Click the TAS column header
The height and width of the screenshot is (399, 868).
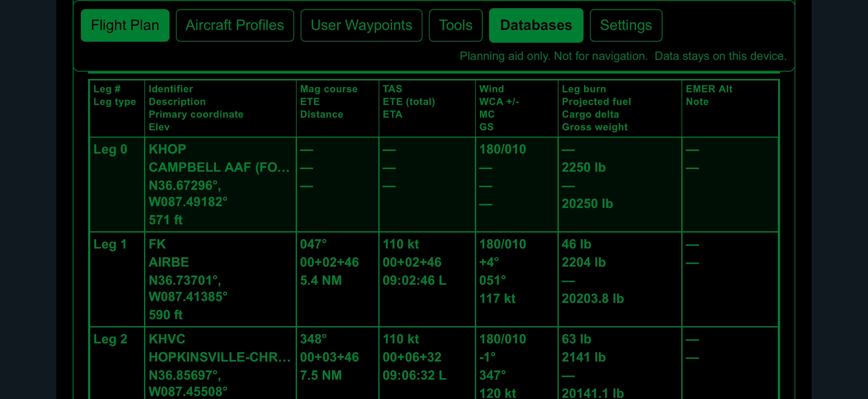pos(393,89)
